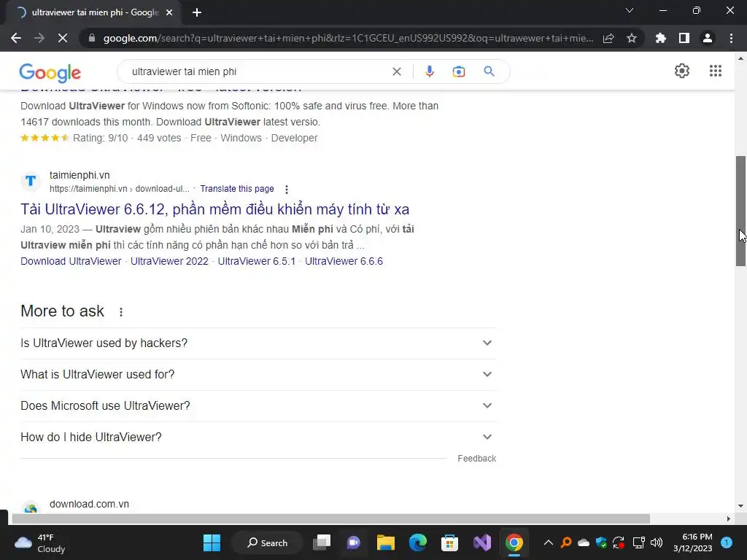
Task: Open the Chrome profile avatar
Action: coord(708,38)
